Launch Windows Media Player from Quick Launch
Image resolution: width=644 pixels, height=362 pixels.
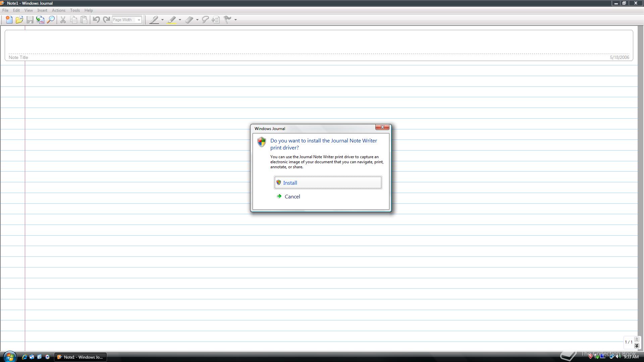47,357
